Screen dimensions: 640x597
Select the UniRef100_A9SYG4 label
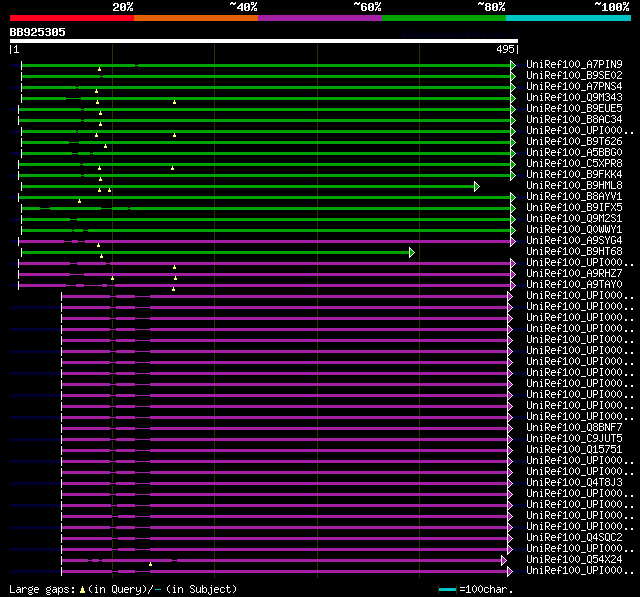pos(574,241)
